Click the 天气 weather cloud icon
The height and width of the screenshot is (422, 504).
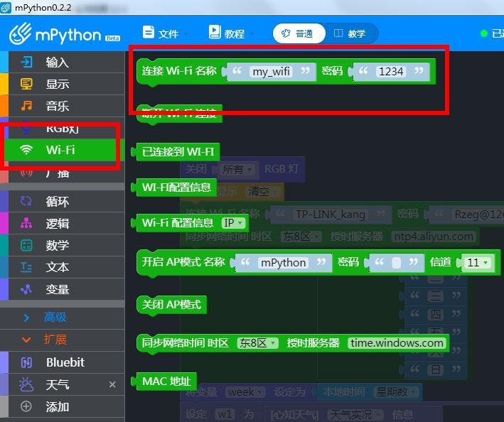26,384
